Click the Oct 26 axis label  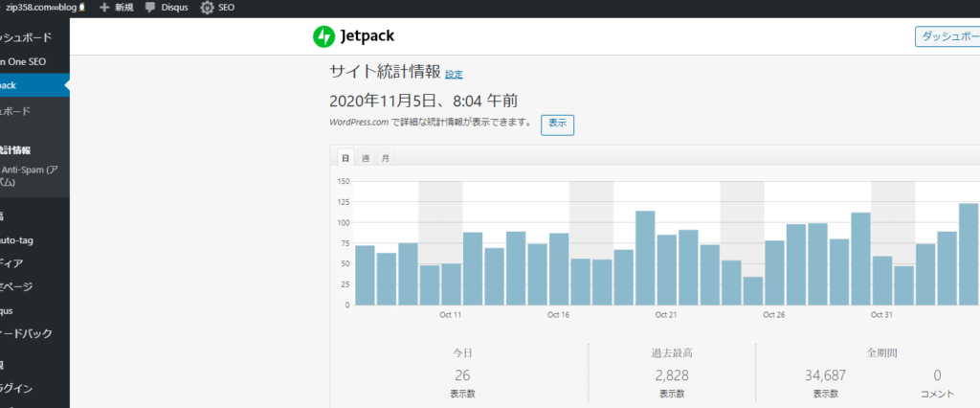coord(773,315)
